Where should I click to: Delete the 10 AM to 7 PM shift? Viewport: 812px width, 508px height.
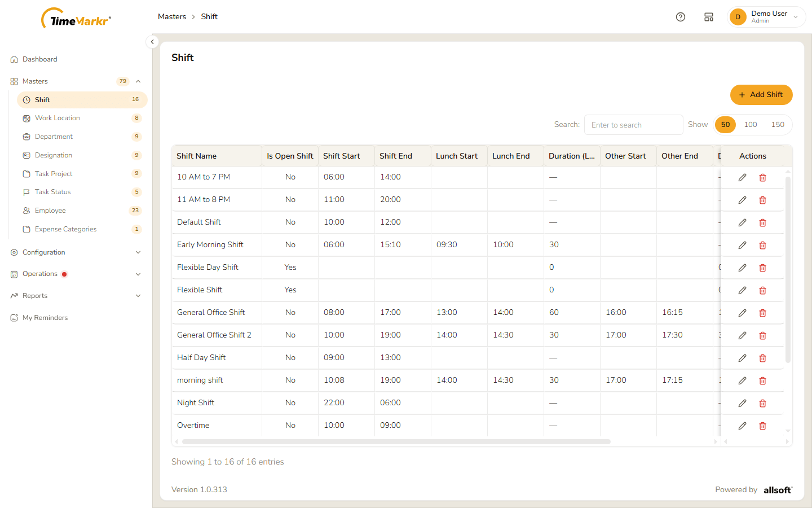pyautogui.click(x=762, y=177)
